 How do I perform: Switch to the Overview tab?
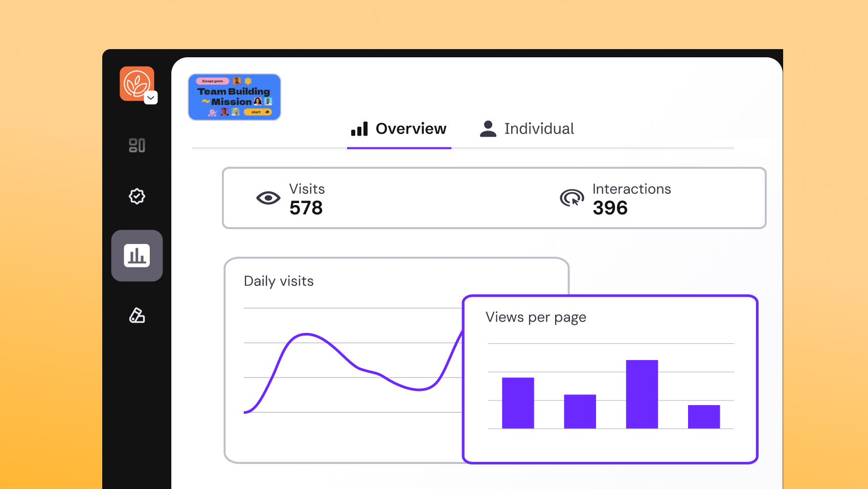click(399, 129)
